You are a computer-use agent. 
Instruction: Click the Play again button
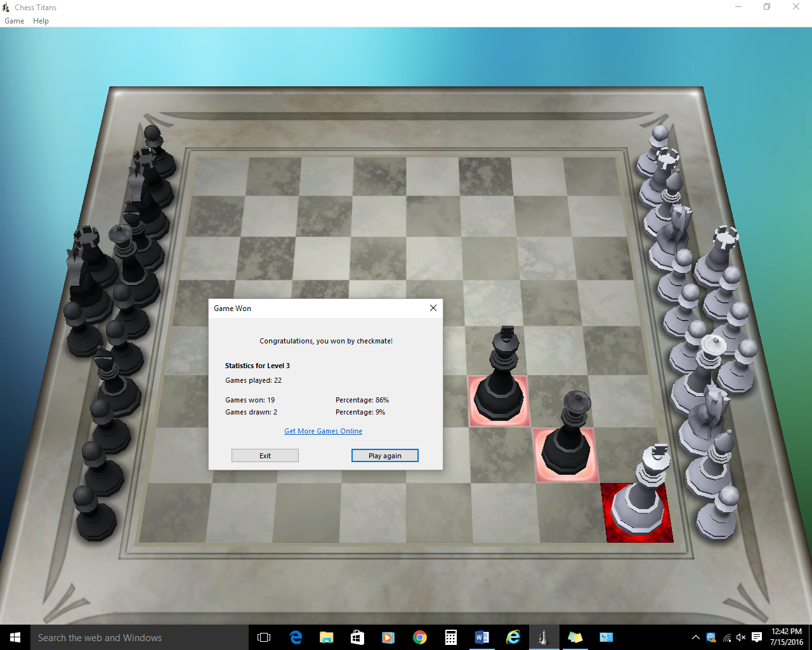(385, 456)
